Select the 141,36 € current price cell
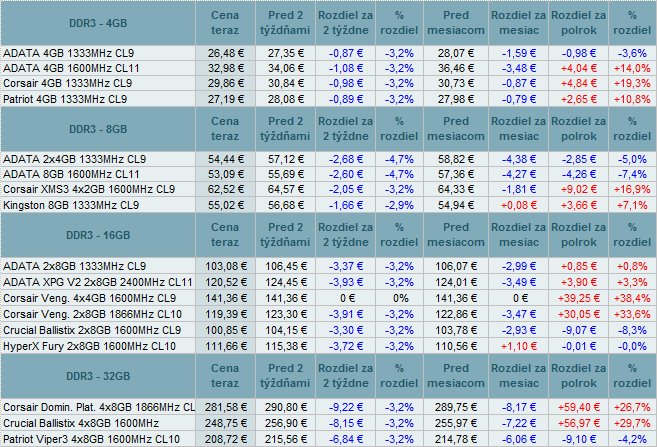The width and height of the screenshot is (657, 447). coord(225,298)
